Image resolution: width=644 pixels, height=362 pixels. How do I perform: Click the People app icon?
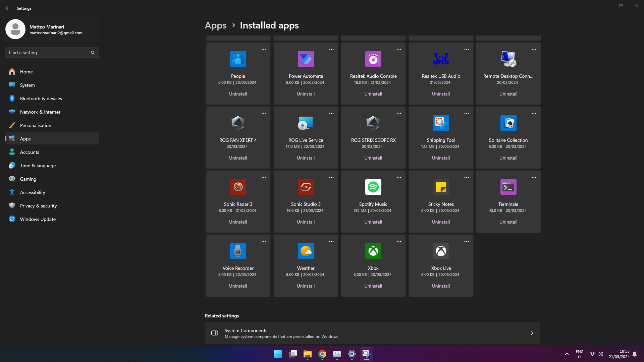tap(238, 59)
